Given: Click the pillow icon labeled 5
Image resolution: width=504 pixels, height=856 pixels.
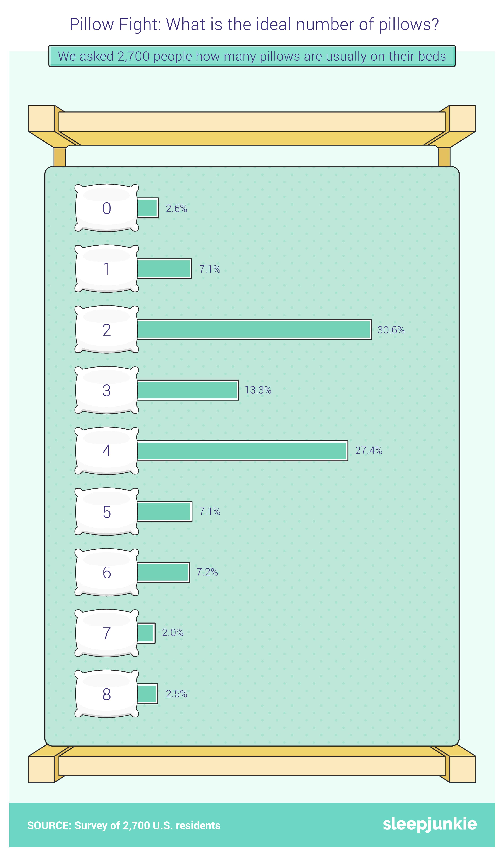Looking at the screenshot, I should coord(106,512).
